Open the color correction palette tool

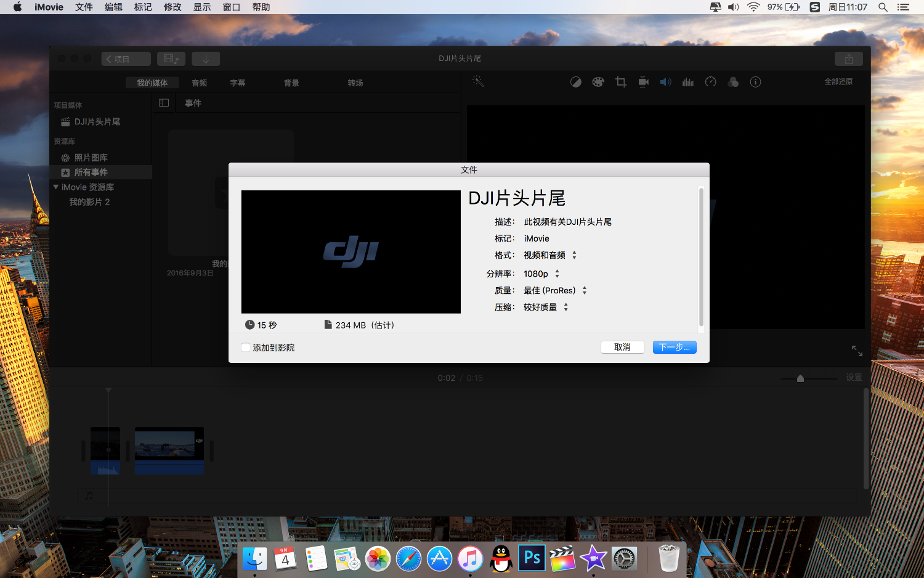(x=598, y=82)
